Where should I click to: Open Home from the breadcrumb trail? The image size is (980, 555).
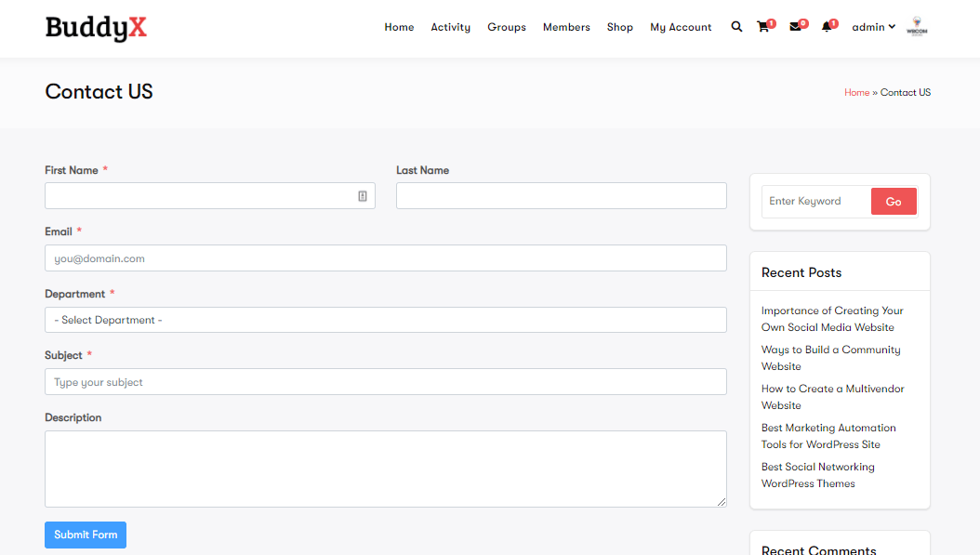pos(856,92)
